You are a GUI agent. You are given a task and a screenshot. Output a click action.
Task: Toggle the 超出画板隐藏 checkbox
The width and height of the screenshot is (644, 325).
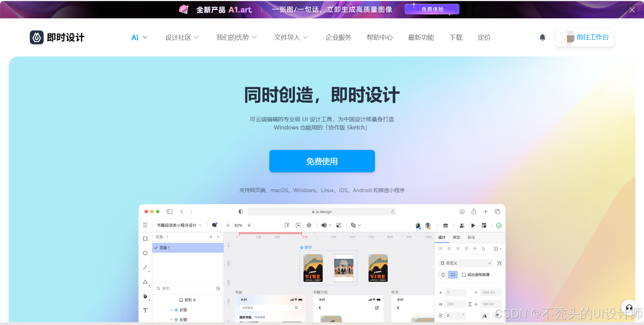coord(464,275)
